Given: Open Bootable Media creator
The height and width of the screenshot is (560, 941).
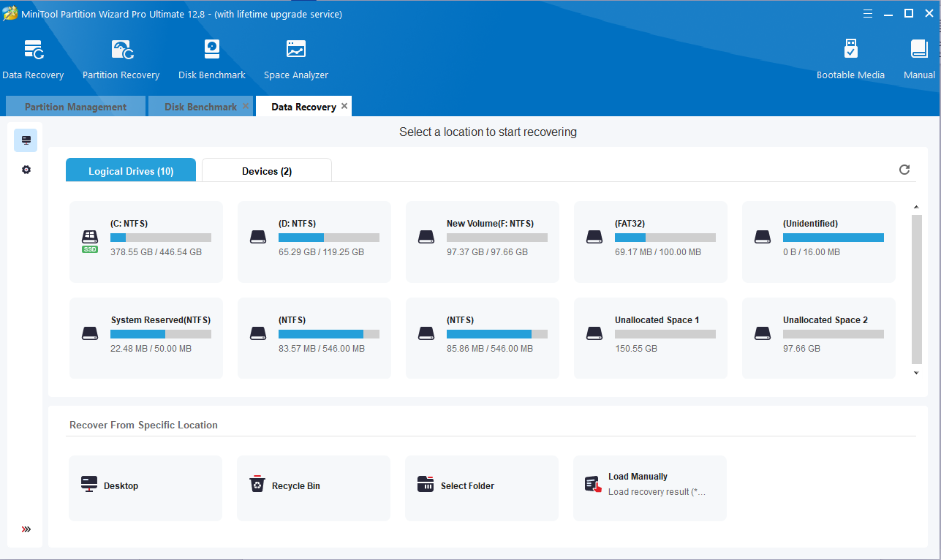Looking at the screenshot, I should point(850,49).
